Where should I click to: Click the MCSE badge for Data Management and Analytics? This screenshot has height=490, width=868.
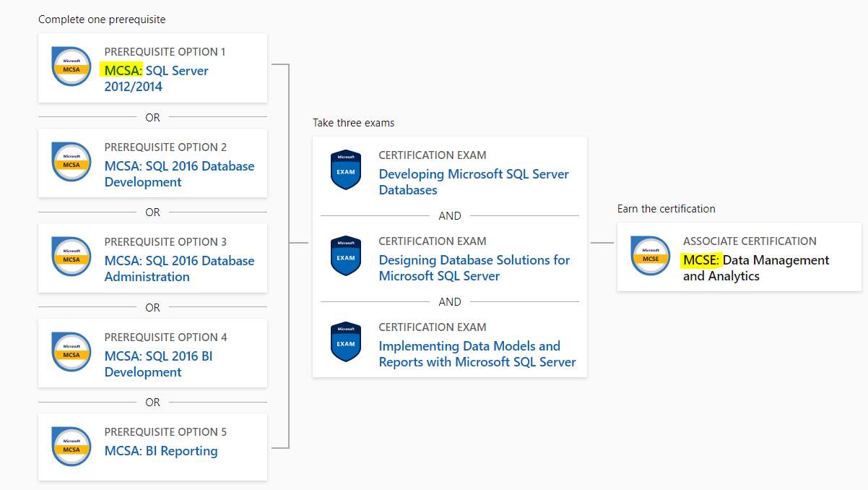pyautogui.click(x=651, y=256)
